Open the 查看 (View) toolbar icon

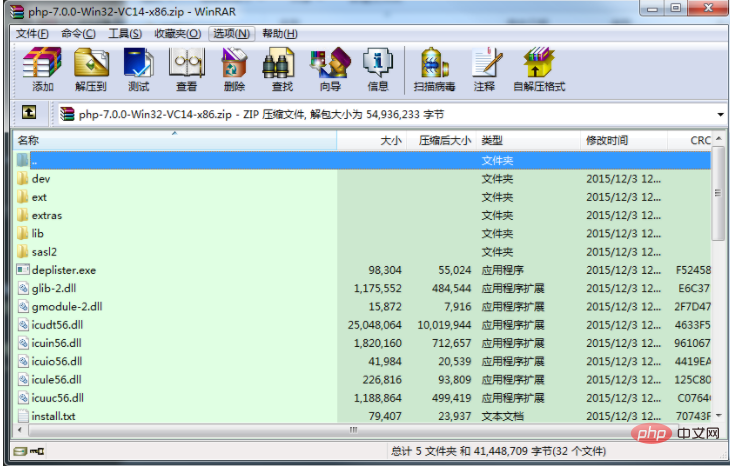[187, 69]
